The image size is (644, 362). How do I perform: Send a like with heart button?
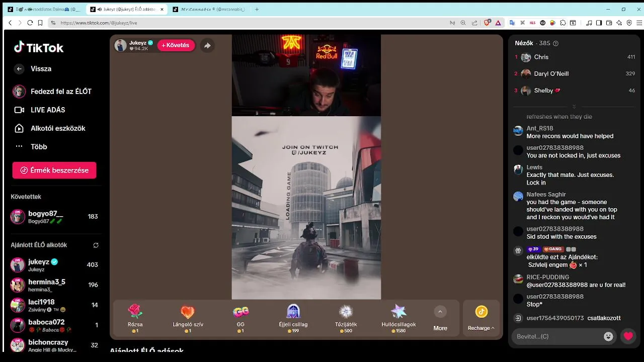628,336
